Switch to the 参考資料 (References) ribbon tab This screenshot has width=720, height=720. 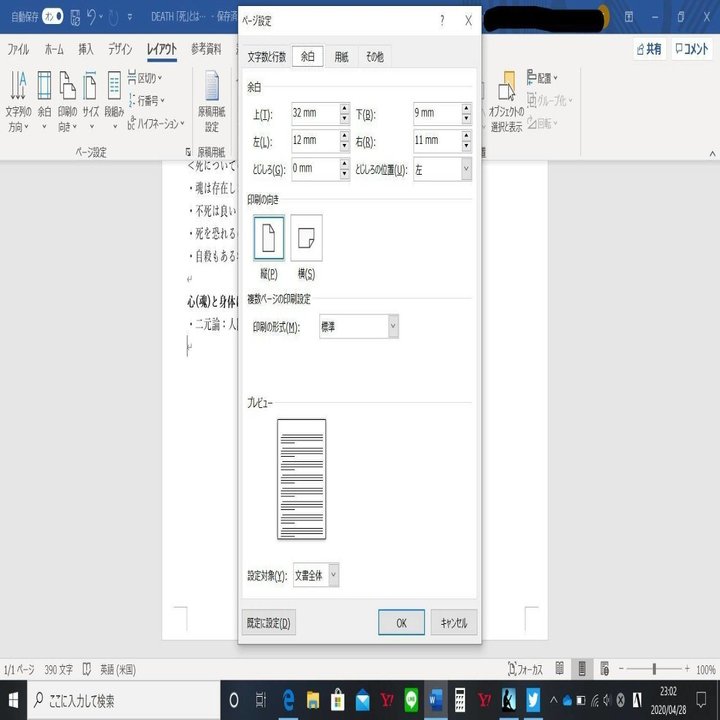point(206,49)
